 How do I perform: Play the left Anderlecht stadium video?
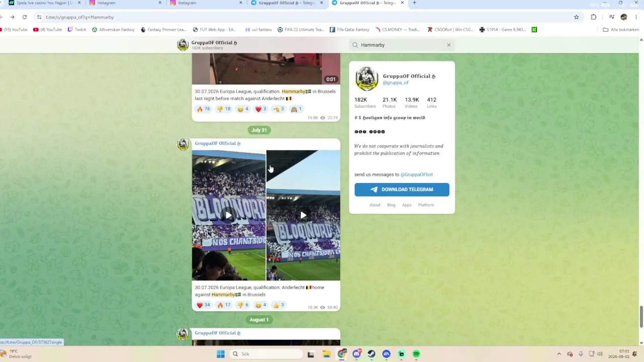[x=228, y=215]
